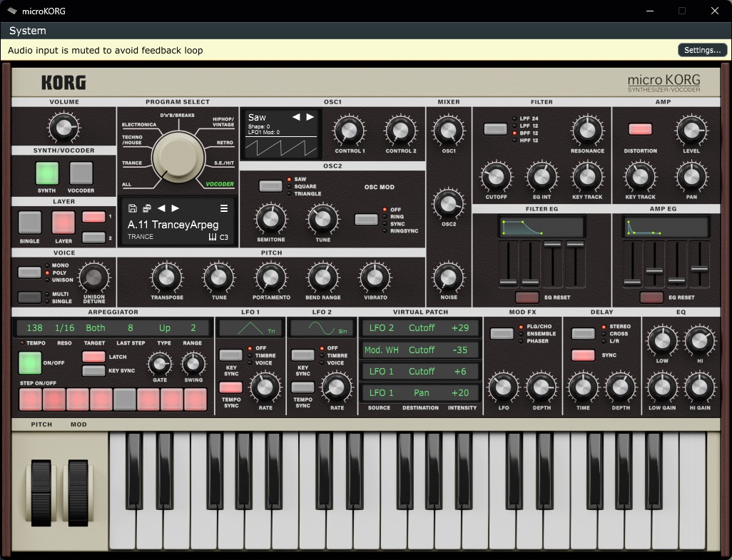Toggle the Layer mode button
This screenshot has height=560, width=732.
(x=63, y=223)
